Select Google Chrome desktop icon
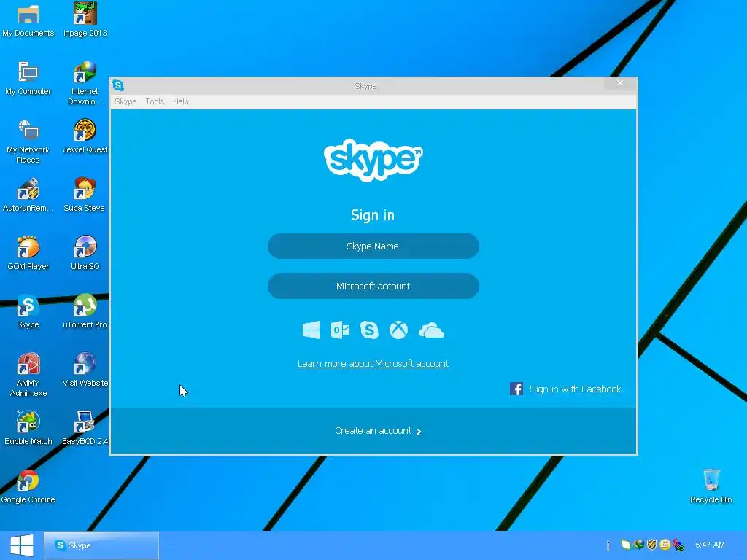 28,487
